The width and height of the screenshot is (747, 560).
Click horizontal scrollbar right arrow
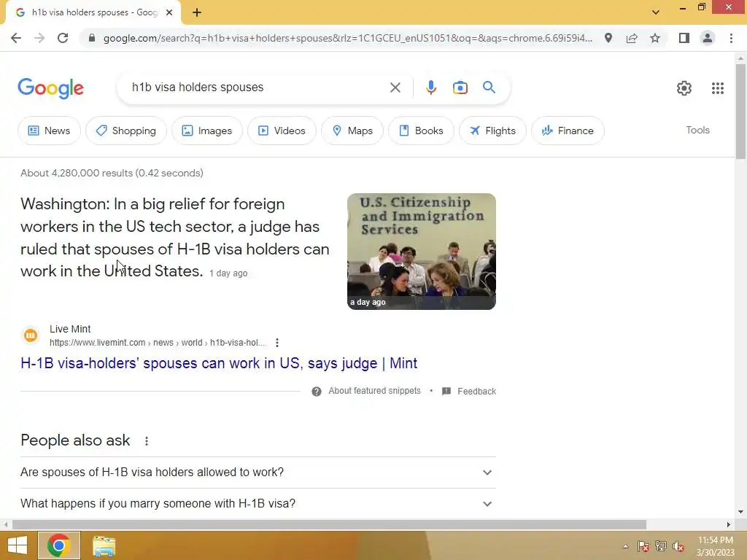point(728,524)
